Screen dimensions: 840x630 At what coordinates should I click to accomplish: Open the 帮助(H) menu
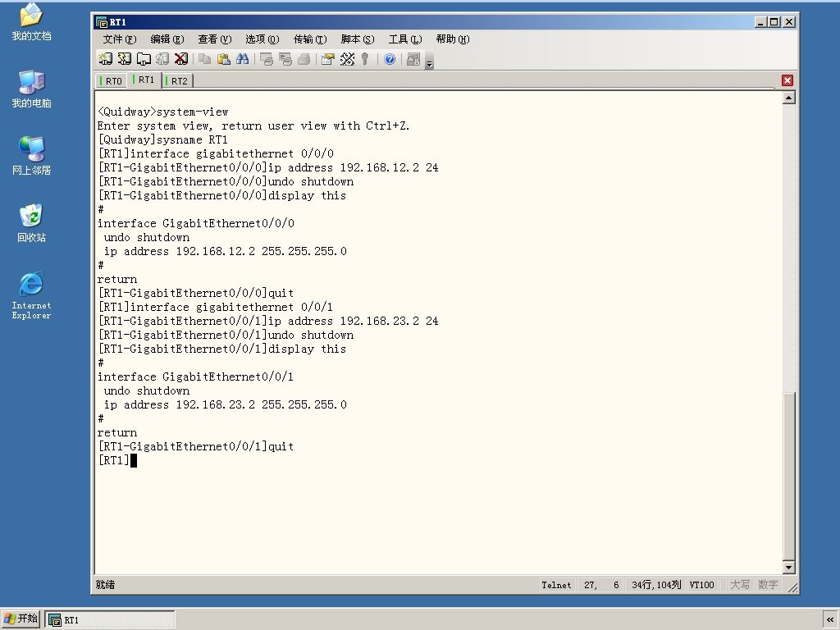(453, 39)
